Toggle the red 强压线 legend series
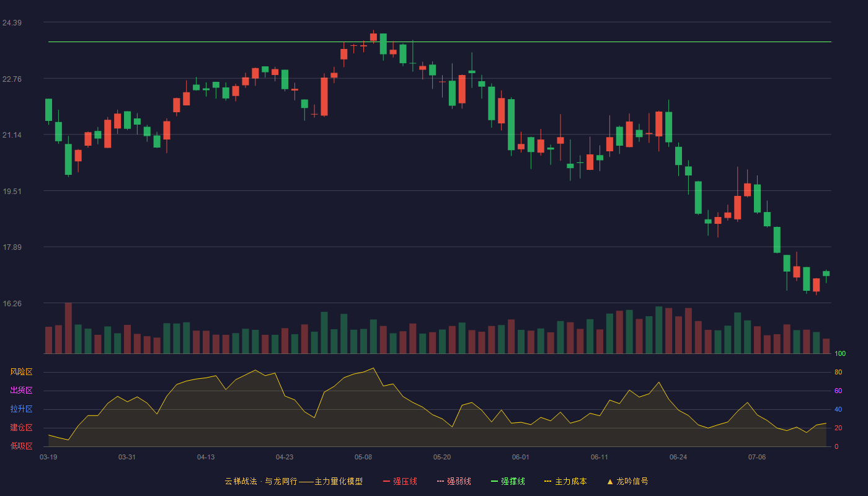This screenshot has width=868, height=496. [400, 481]
